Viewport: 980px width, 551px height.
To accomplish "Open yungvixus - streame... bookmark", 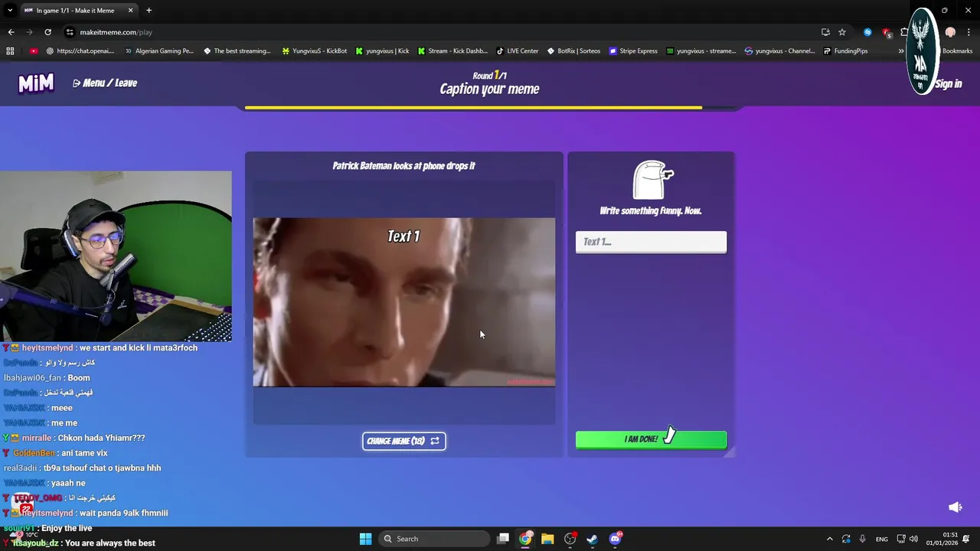I will [701, 51].
